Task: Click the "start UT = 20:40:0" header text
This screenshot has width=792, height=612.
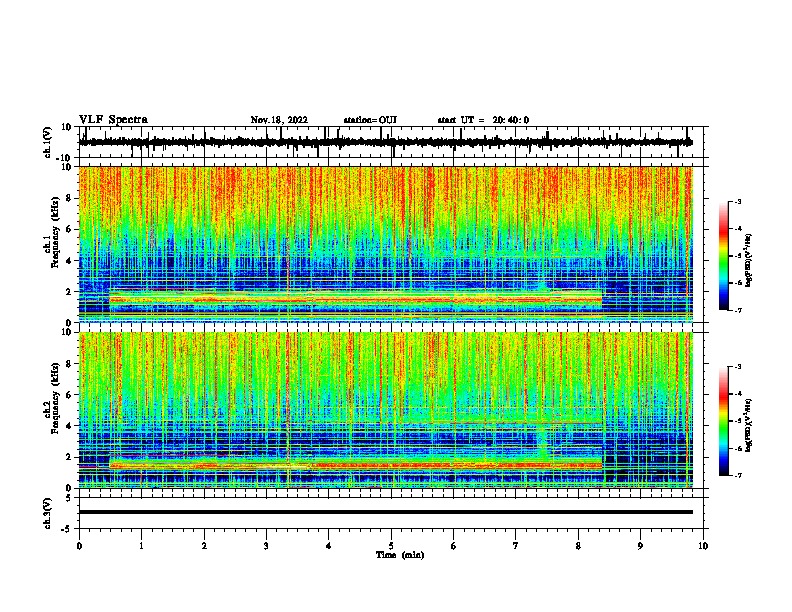Action: (483, 120)
